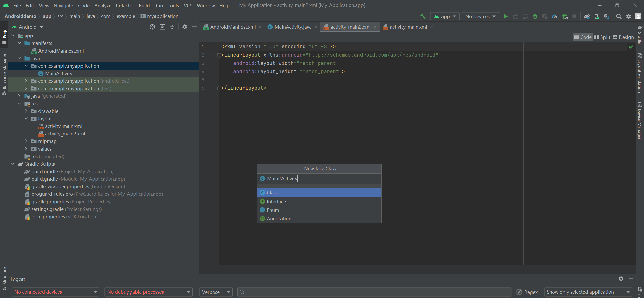Image resolution: width=644 pixels, height=298 pixels.
Task: Click the Make Project hammer icon
Action: click(x=423, y=16)
